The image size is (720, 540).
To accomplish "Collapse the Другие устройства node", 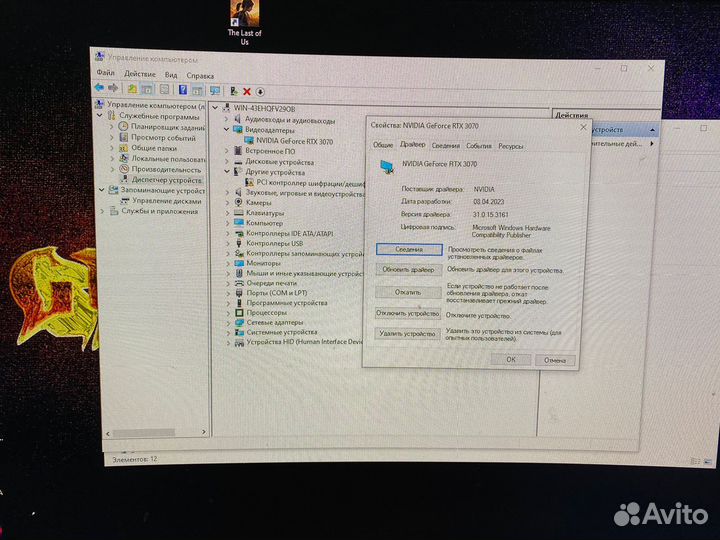I will 227,171.
